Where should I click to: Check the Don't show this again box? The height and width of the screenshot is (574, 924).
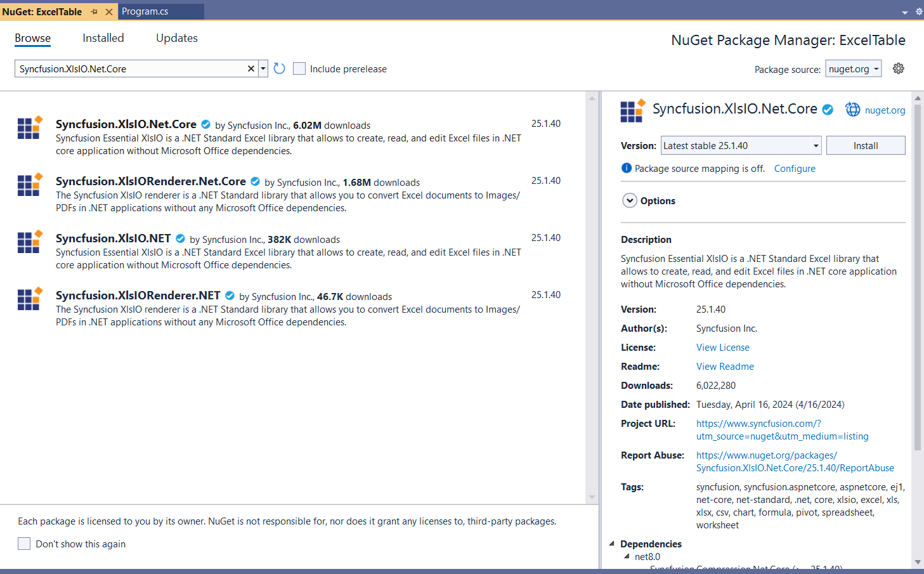point(24,544)
